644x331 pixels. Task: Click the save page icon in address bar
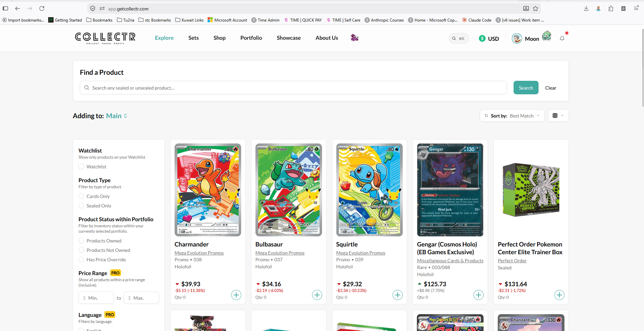click(x=526, y=8)
